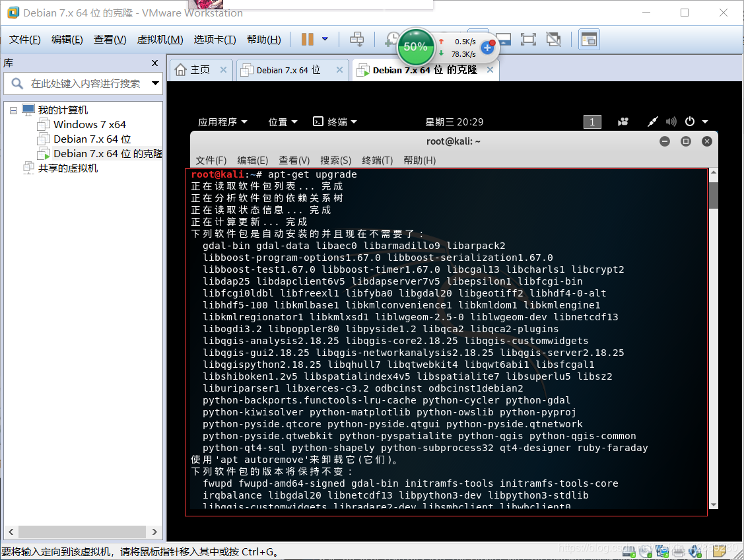Click the blue plus button on the speed widget

(x=487, y=48)
